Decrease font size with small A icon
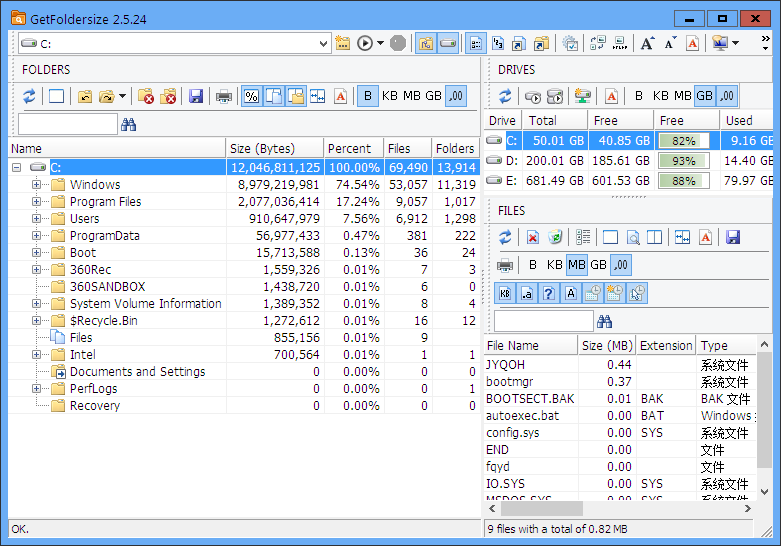This screenshot has width=781, height=546. tap(670, 43)
